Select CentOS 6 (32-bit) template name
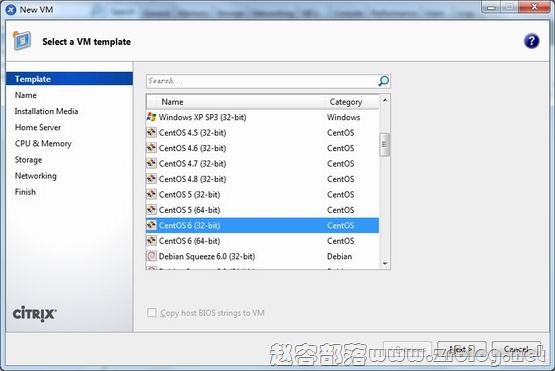555x371 pixels. 189,226
